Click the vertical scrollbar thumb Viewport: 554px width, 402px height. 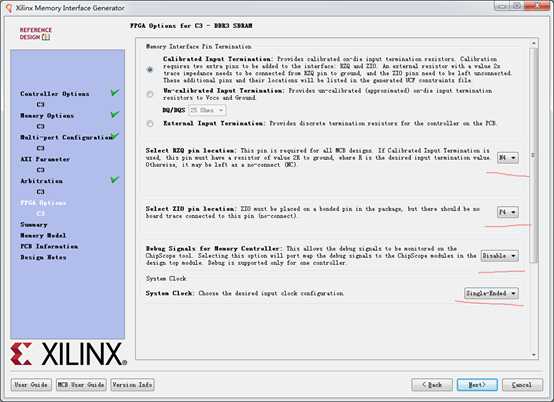pos(534,155)
